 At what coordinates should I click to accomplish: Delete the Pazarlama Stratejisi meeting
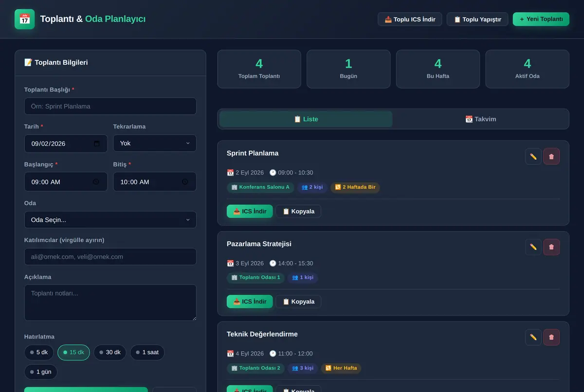click(551, 247)
